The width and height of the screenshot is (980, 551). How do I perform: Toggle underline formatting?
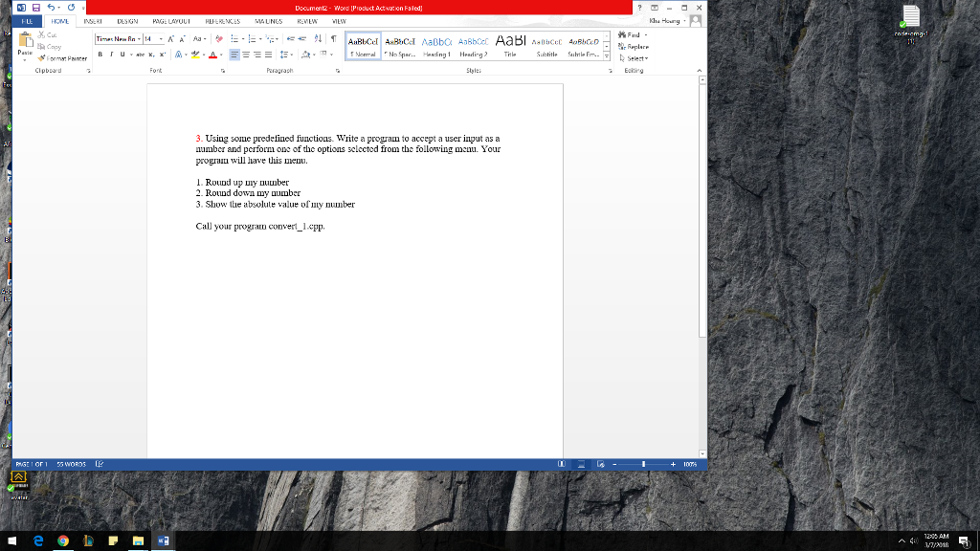(x=122, y=54)
